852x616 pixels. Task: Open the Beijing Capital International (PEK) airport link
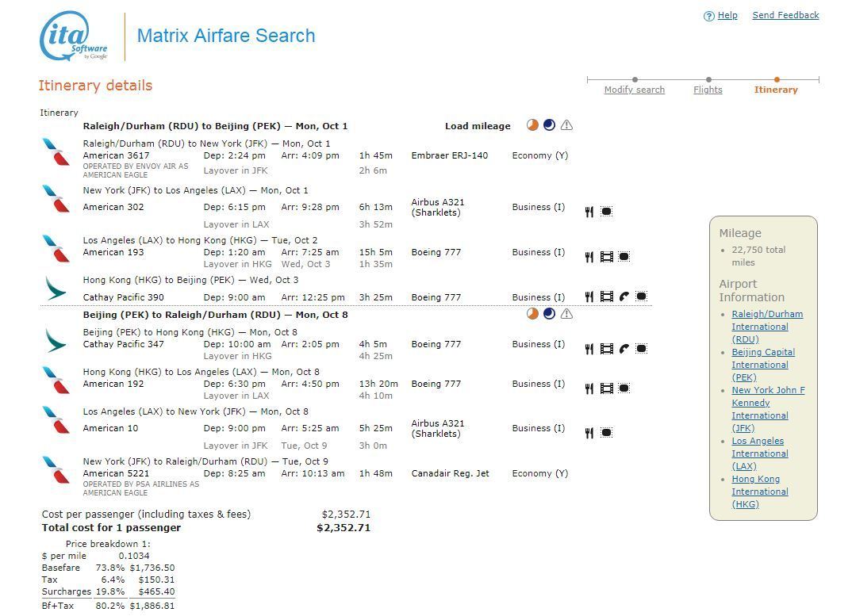point(763,365)
